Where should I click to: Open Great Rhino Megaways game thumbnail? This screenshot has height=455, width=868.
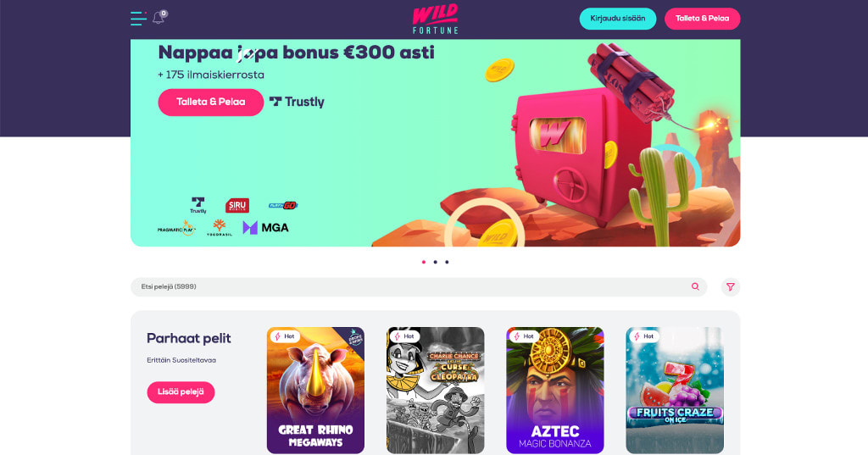(315, 391)
